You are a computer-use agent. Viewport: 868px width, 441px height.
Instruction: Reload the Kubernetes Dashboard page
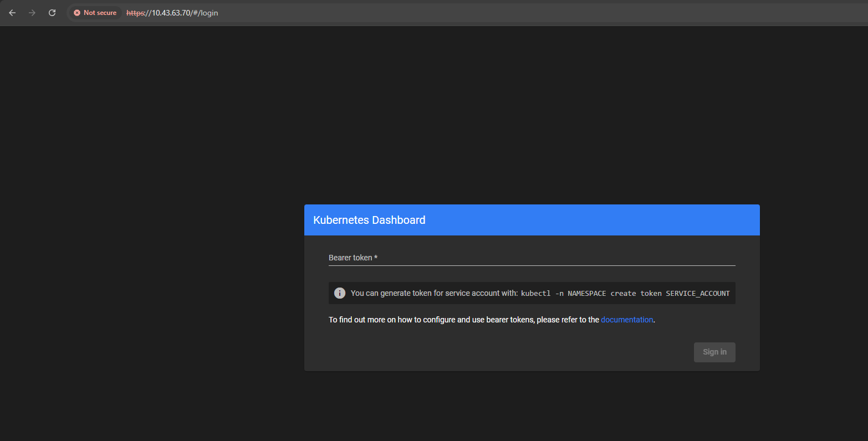52,12
